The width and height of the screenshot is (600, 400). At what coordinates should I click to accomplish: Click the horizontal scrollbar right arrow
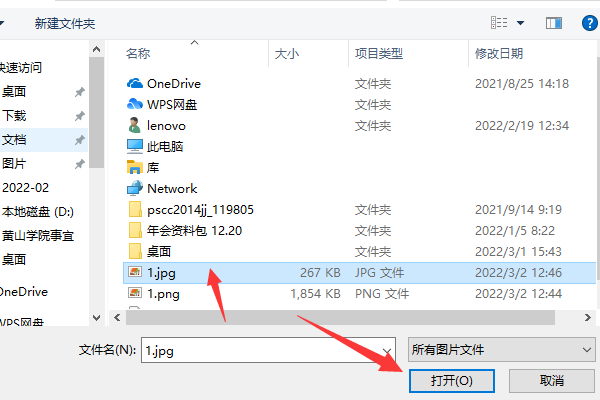coord(587,317)
